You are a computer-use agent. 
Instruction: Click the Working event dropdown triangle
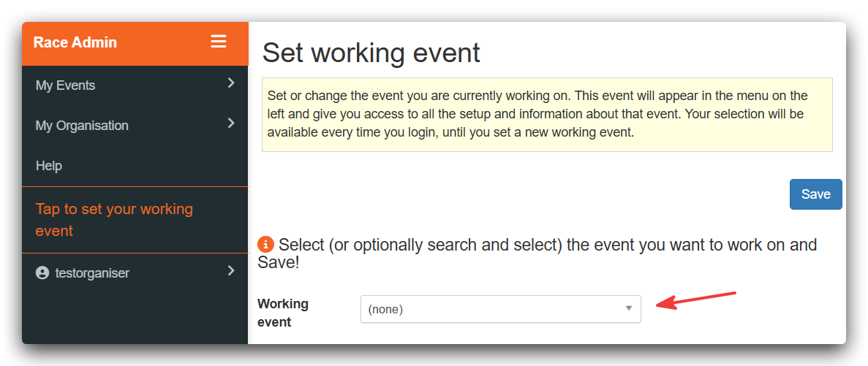(628, 308)
